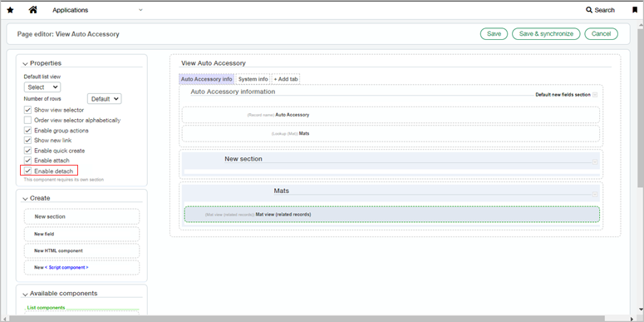644x322 pixels.
Task: Open the Number of rows dropdown
Action: point(105,99)
